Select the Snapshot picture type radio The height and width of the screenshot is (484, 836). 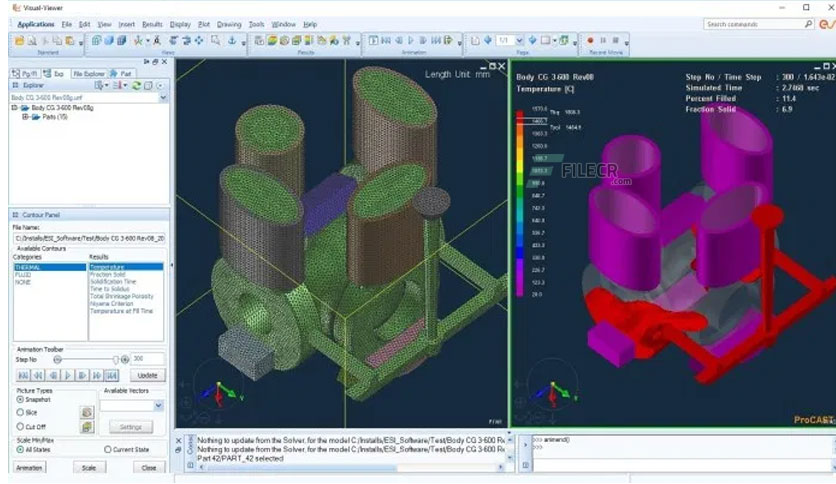(x=20, y=399)
